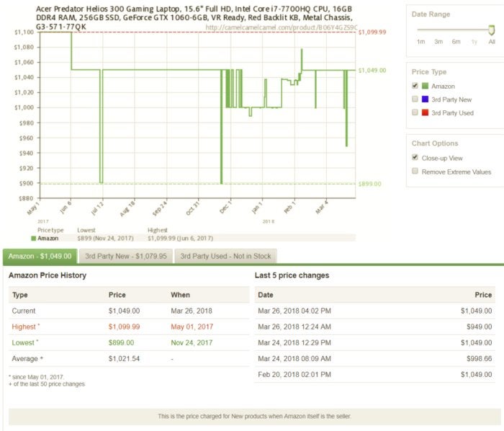The image size is (504, 431).
Task: Click the $899.00 lowest price label on chart
Action: tap(370, 184)
